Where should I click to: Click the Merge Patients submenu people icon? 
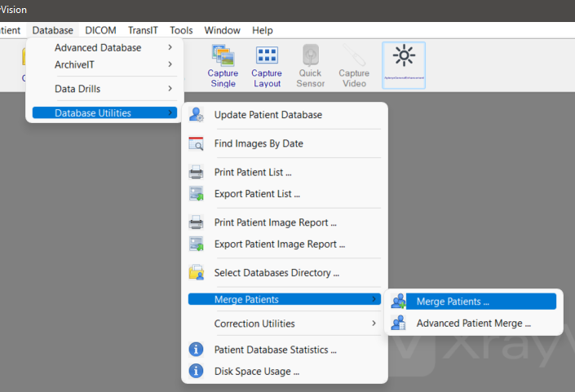(398, 302)
